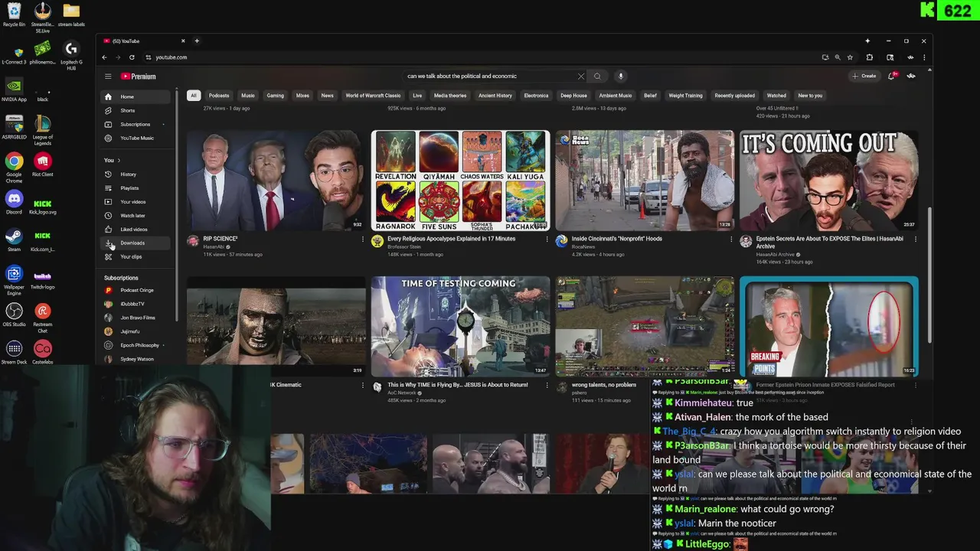The image size is (980, 551).
Task: Open Shorts from the sidebar
Action: 136,110
